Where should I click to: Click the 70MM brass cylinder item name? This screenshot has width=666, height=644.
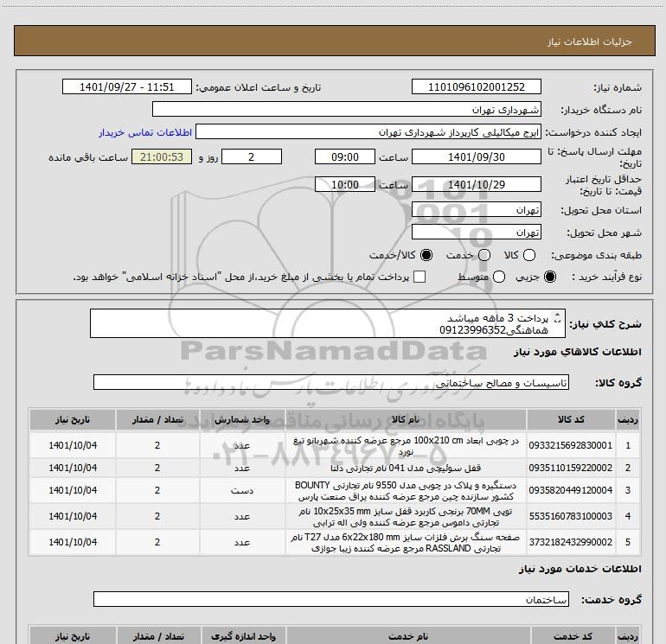pyautogui.click(x=406, y=516)
